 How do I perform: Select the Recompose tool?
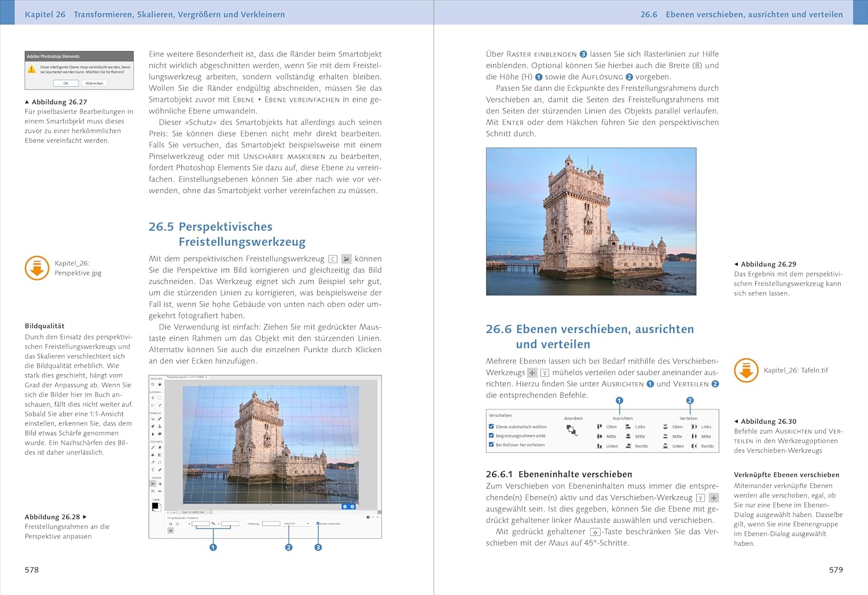pos(160,483)
